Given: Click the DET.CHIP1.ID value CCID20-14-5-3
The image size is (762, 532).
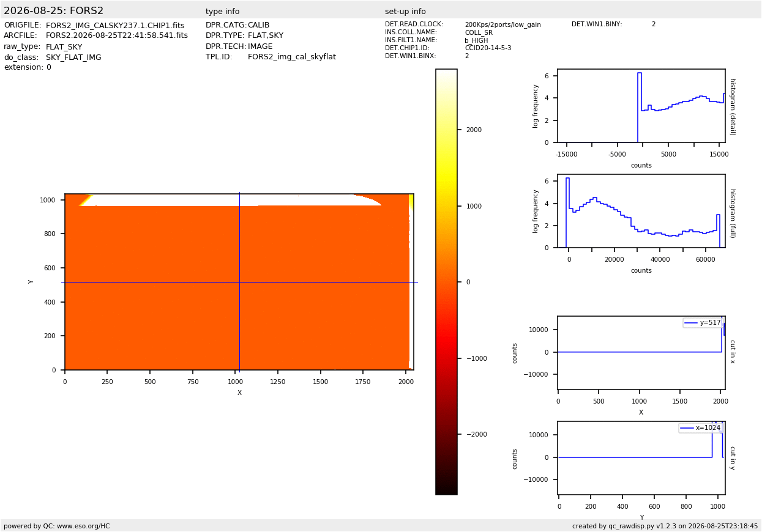Looking at the screenshot, I should pos(488,48).
